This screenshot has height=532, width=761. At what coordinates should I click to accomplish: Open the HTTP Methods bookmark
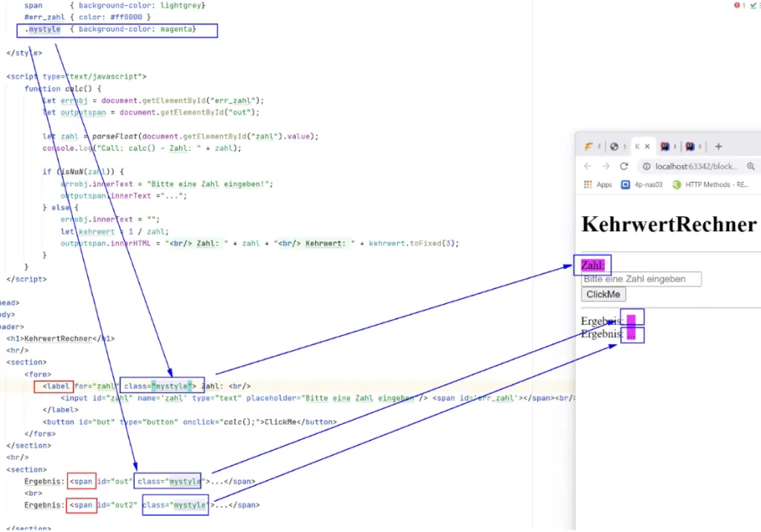pos(710,185)
